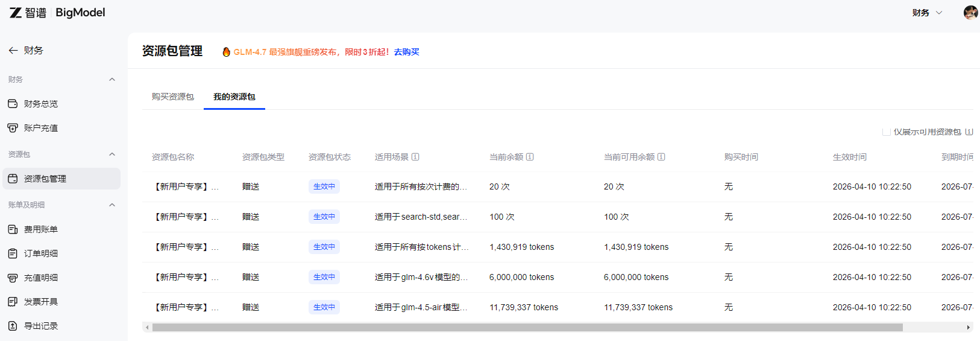980x341 pixels.
Task: Collapse the 财务 sidebar section
Action: click(112, 80)
